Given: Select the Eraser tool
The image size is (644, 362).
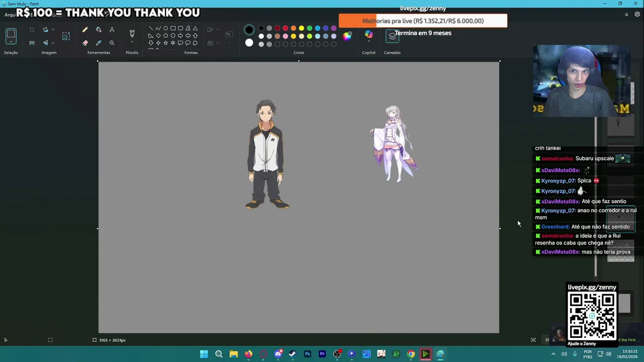Looking at the screenshot, I should (x=85, y=43).
